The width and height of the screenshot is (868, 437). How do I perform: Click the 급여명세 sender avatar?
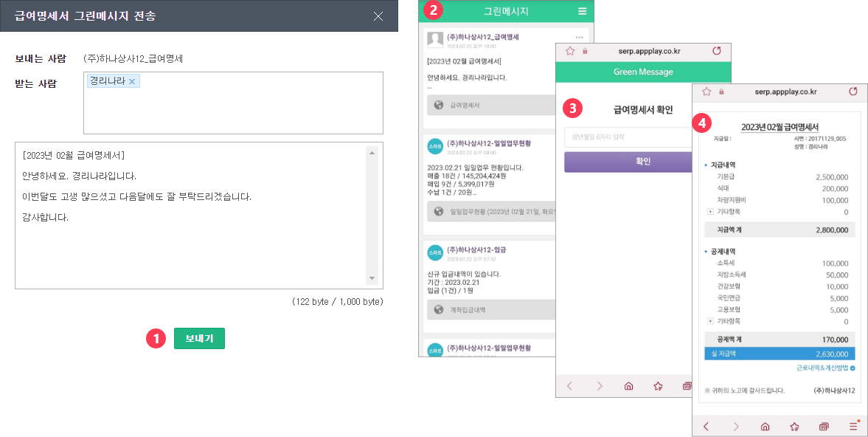(x=435, y=39)
